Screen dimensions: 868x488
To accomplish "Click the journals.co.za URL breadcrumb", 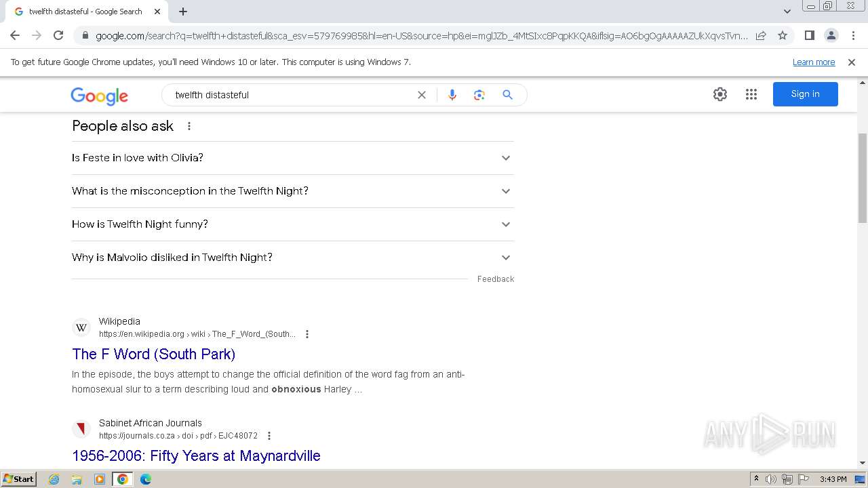I will pos(178,436).
